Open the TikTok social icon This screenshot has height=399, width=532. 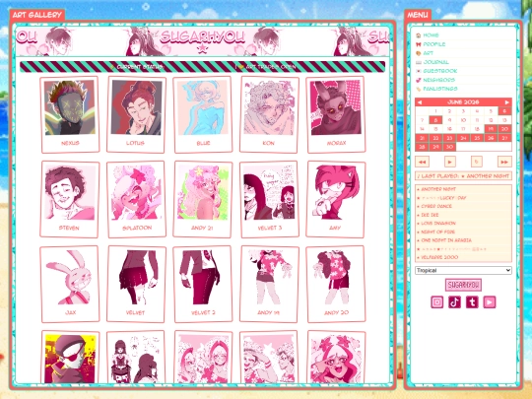click(x=454, y=302)
